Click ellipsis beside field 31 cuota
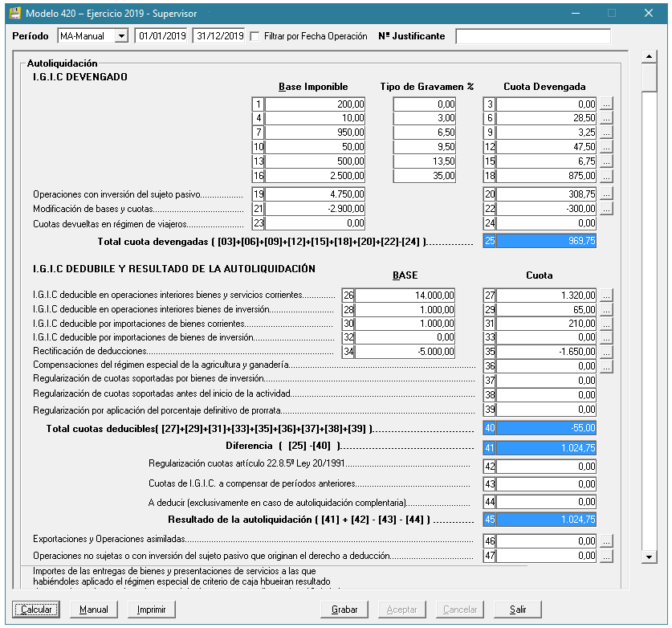The width and height of the screenshot is (672, 628). (606, 324)
